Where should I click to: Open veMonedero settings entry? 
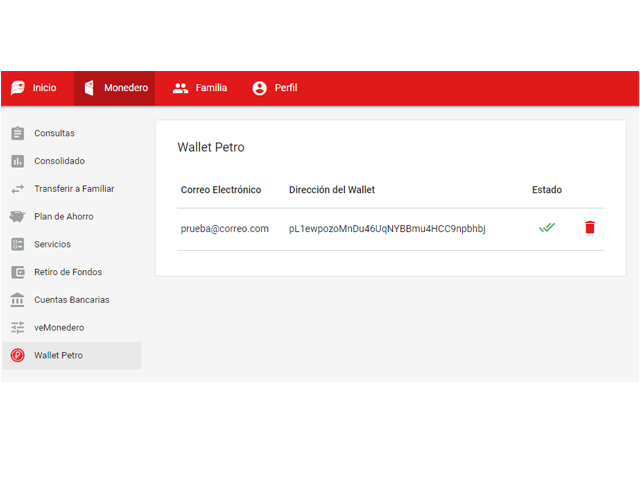(71, 327)
